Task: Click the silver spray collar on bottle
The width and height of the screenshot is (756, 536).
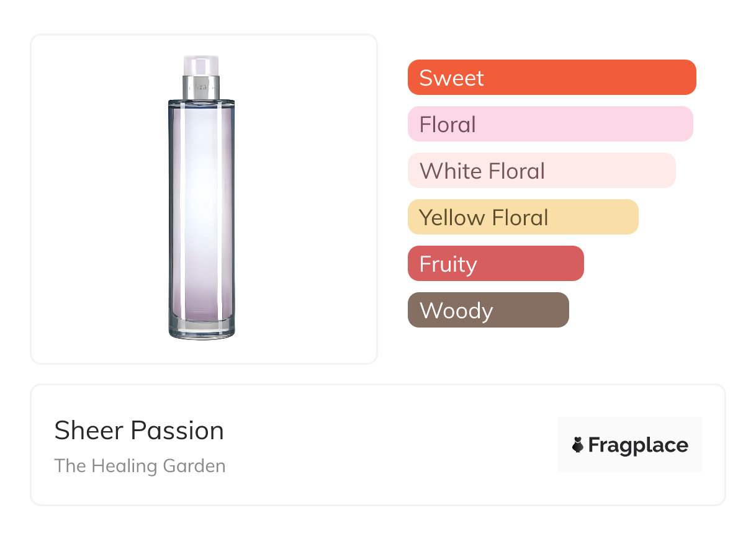Action: [x=201, y=87]
